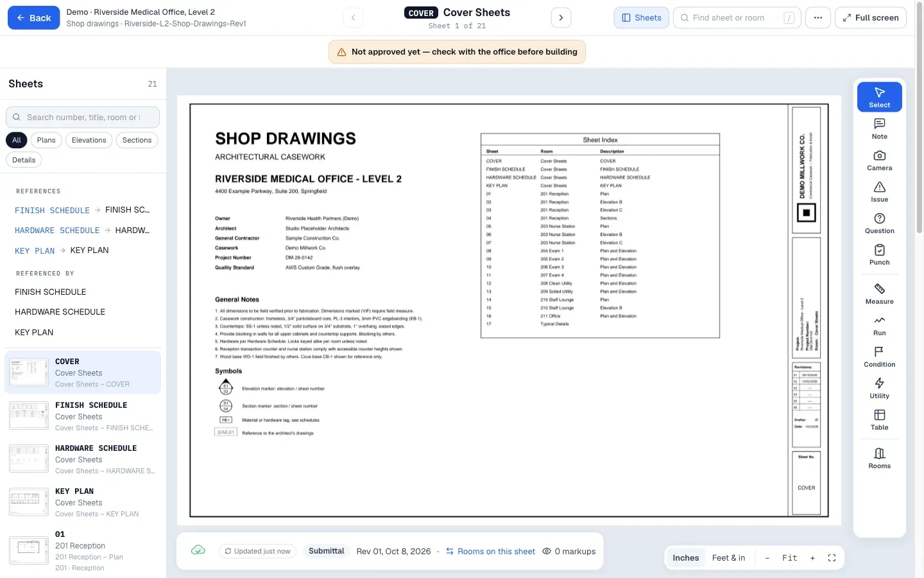This screenshot has height=578, width=924.
Task: Filter sheets by Details
Action: 24,160
